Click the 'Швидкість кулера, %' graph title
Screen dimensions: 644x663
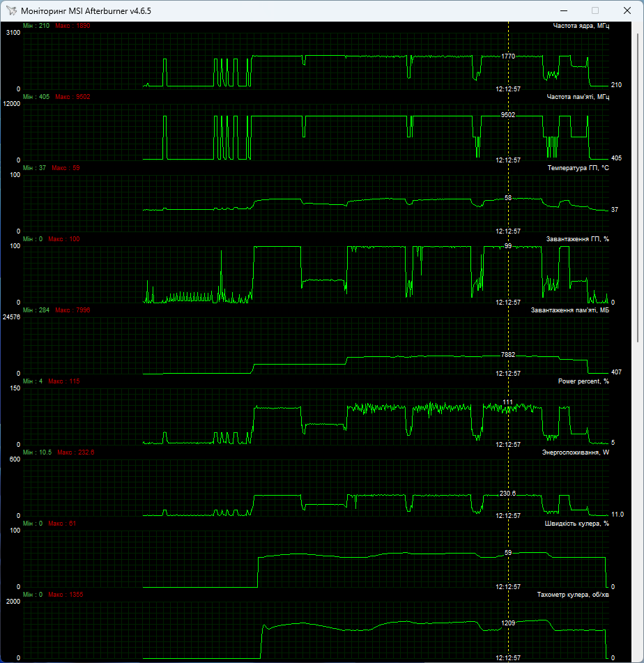click(577, 524)
